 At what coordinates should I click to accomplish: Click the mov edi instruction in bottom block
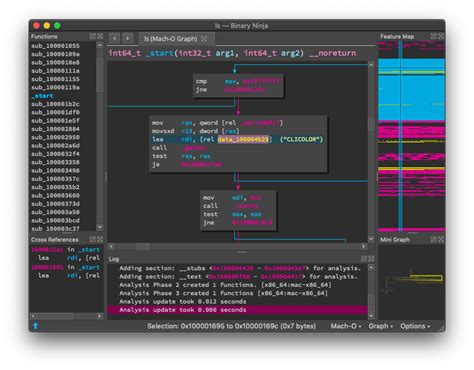(232, 198)
